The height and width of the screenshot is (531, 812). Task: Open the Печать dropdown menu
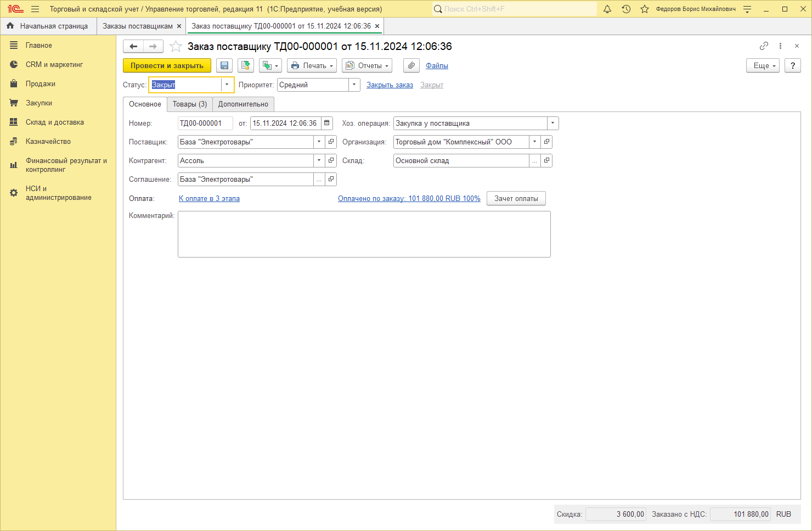coord(312,65)
